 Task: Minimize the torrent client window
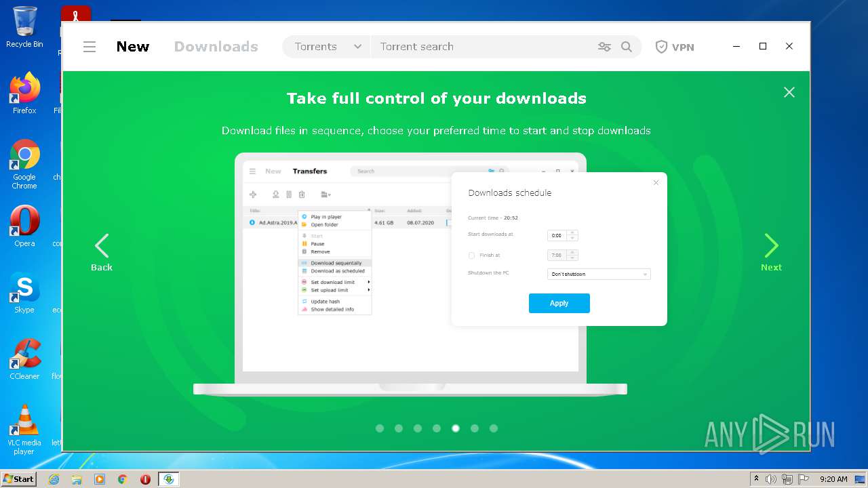pyautogui.click(x=737, y=47)
